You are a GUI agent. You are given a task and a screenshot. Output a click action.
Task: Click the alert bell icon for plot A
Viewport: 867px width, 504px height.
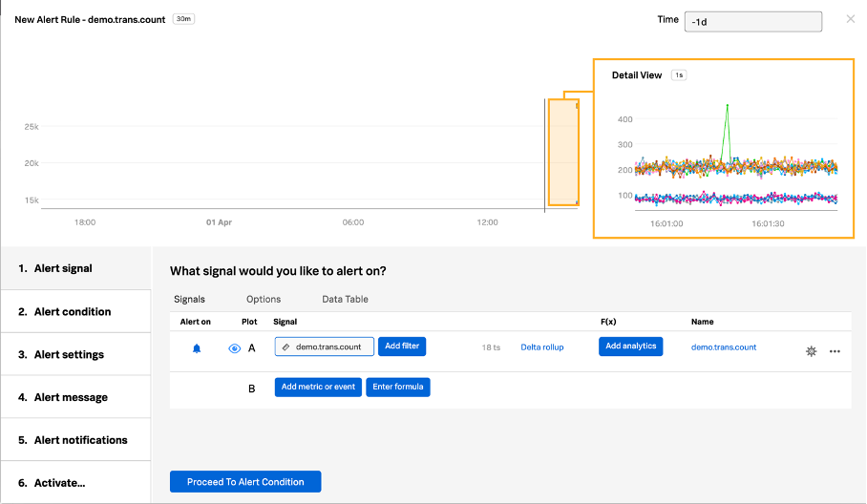pos(197,348)
